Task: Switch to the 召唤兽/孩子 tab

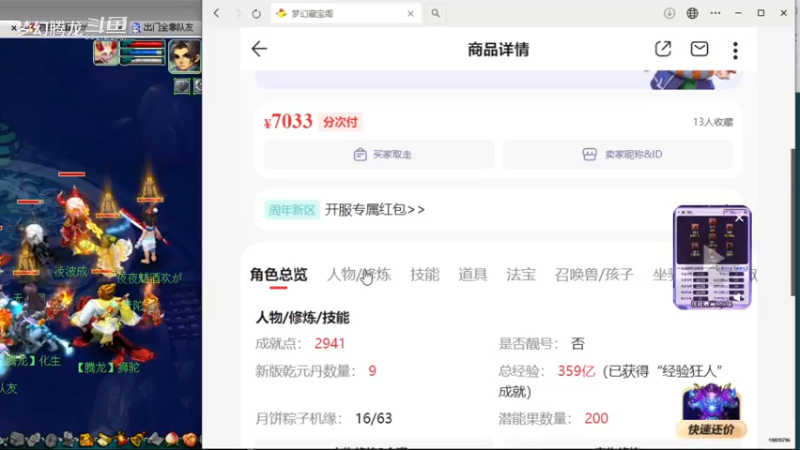Action: point(594,275)
